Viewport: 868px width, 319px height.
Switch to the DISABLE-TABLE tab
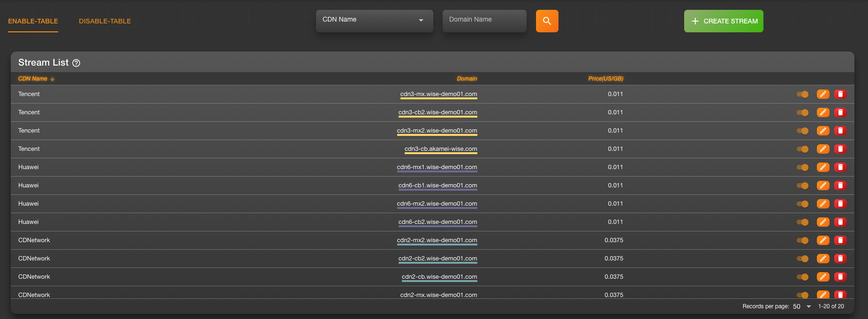pyautogui.click(x=105, y=21)
